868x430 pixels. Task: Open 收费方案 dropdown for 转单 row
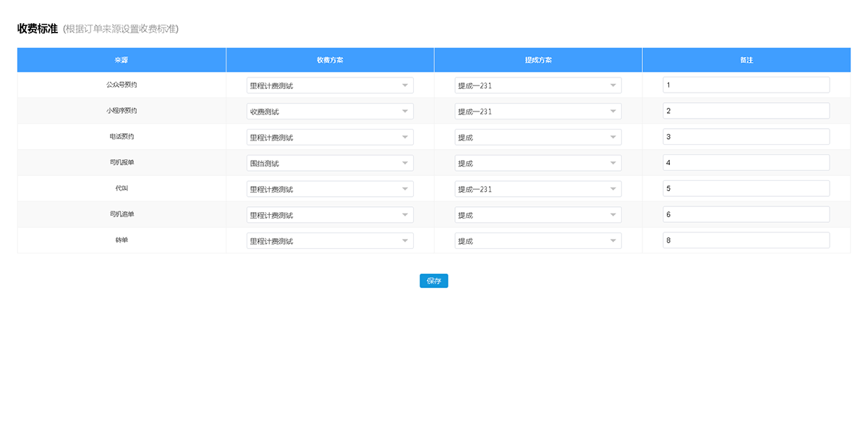[330, 241]
